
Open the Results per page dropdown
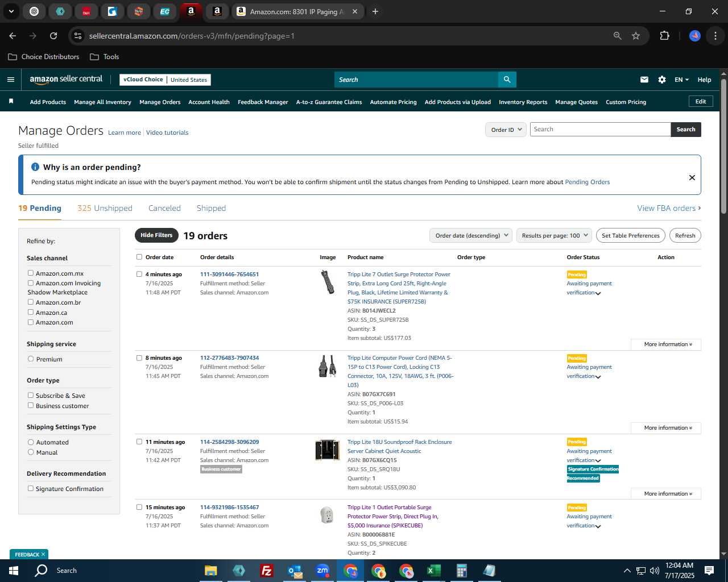point(555,235)
